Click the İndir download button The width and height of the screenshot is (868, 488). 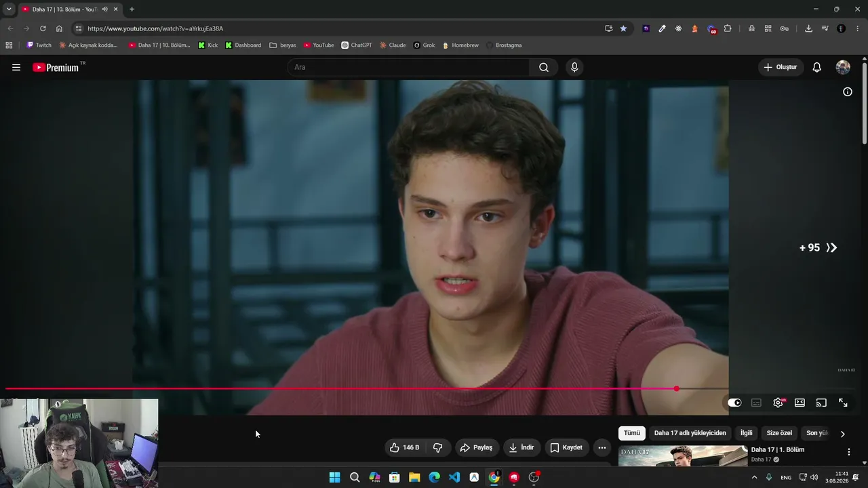tap(521, 447)
